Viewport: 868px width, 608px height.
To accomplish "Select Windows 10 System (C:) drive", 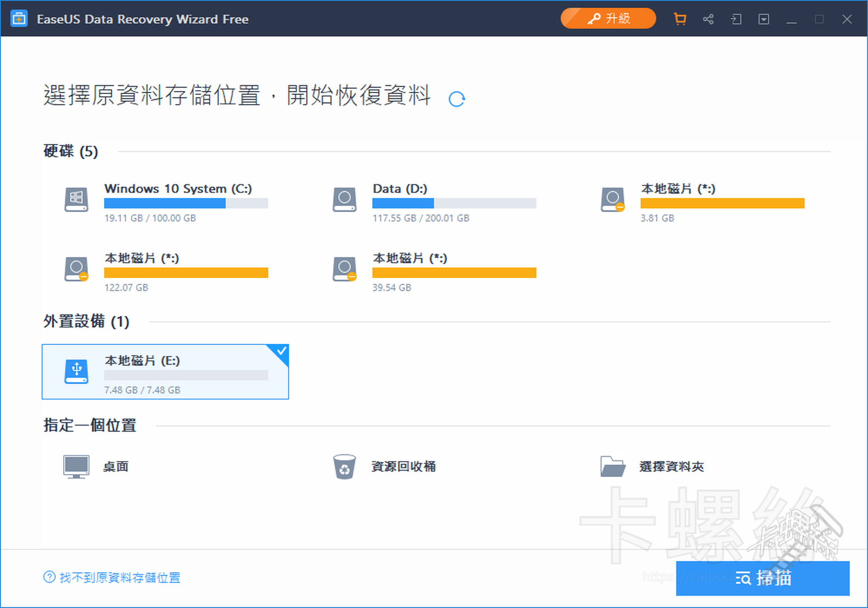I will coord(178,189).
